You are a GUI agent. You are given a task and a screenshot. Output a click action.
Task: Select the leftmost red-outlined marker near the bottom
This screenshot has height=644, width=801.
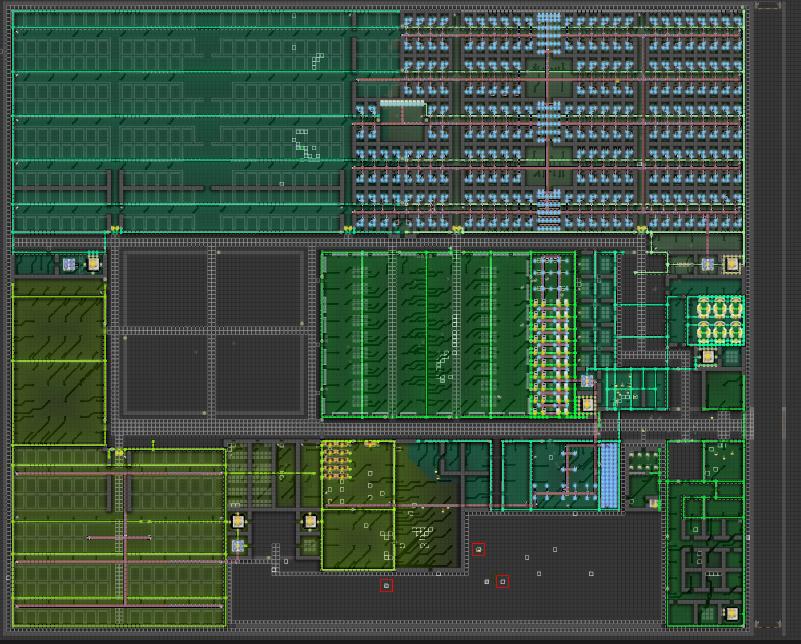[x=387, y=585]
